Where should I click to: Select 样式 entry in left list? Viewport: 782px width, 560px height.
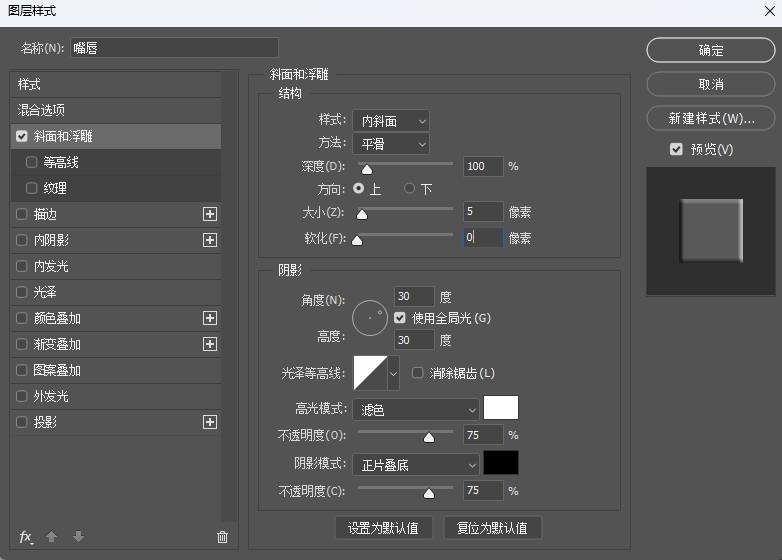pyautogui.click(x=116, y=84)
